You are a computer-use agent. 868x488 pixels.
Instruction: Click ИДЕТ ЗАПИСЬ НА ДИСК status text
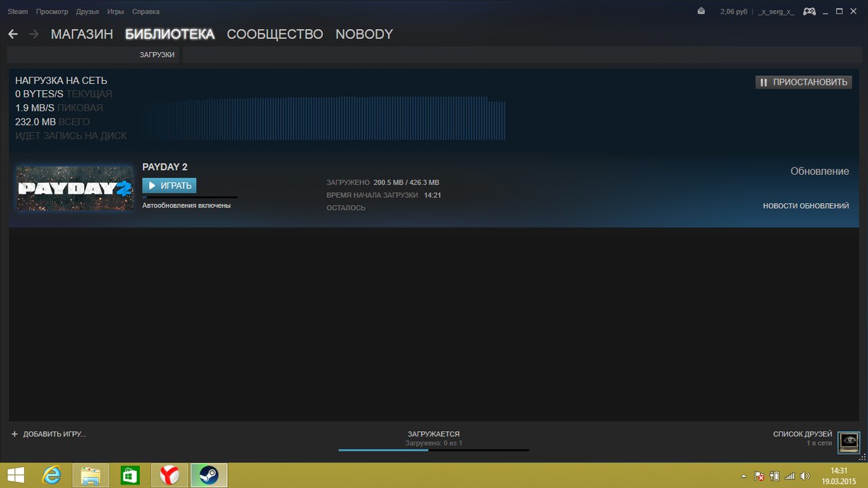pos(71,136)
